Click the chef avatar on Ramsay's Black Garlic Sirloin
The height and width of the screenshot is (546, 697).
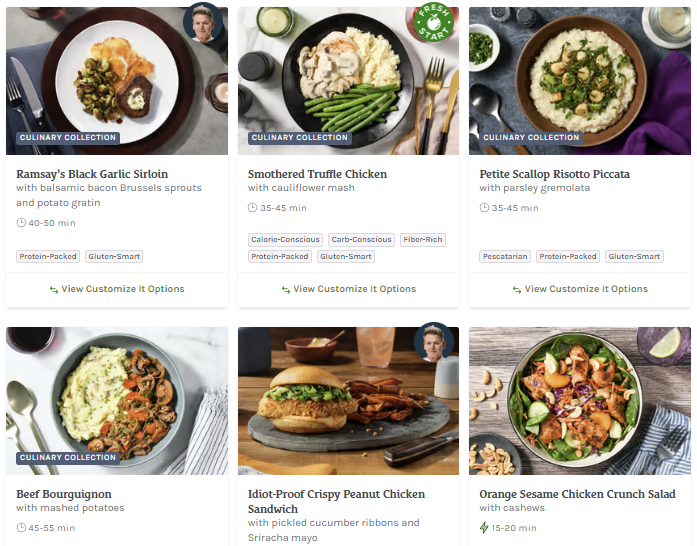pyautogui.click(x=204, y=23)
